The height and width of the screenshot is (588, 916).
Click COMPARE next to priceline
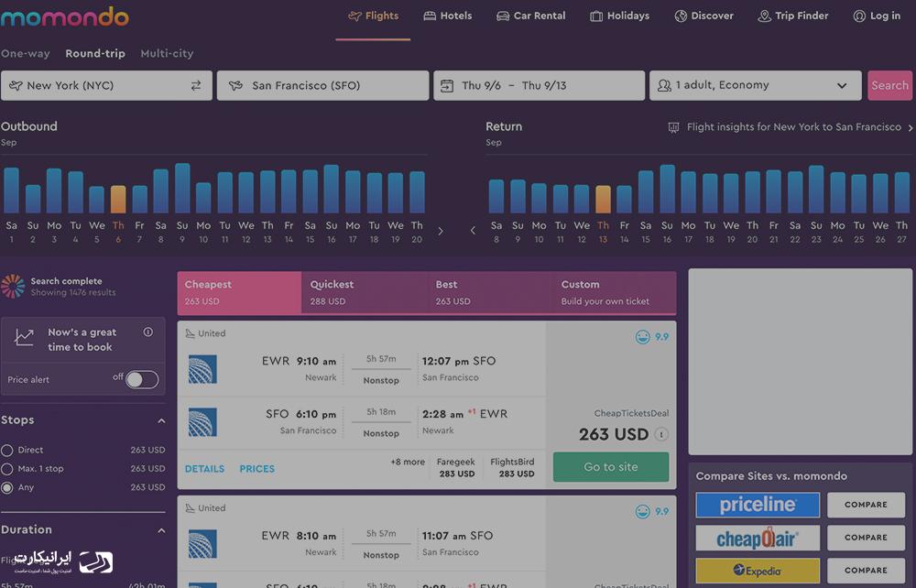[x=866, y=505]
